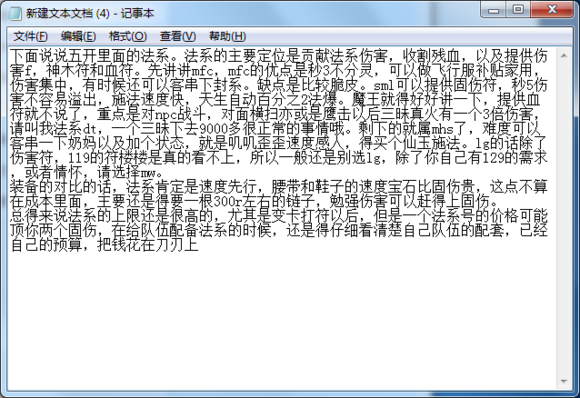Open the 查看(V) menu

tap(178, 36)
